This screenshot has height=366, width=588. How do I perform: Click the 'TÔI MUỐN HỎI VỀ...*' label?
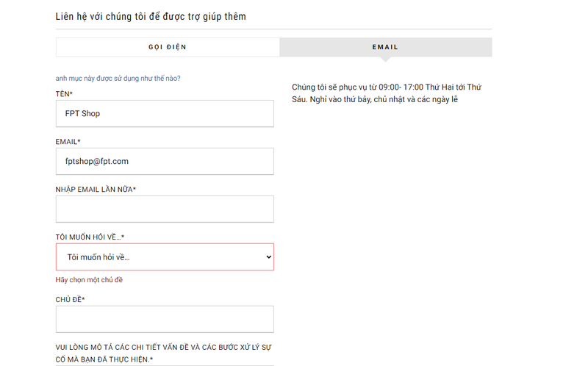pos(90,237)
